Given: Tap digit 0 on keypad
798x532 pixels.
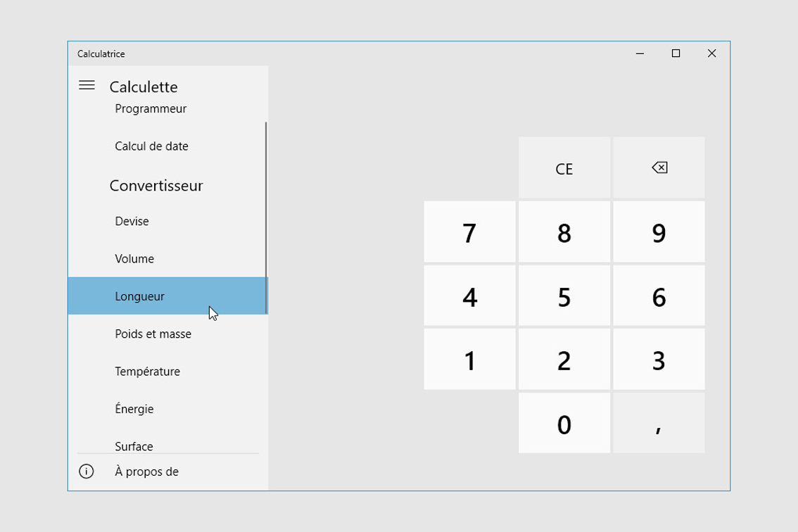Looking at the screenshot, I should (564, 422).
